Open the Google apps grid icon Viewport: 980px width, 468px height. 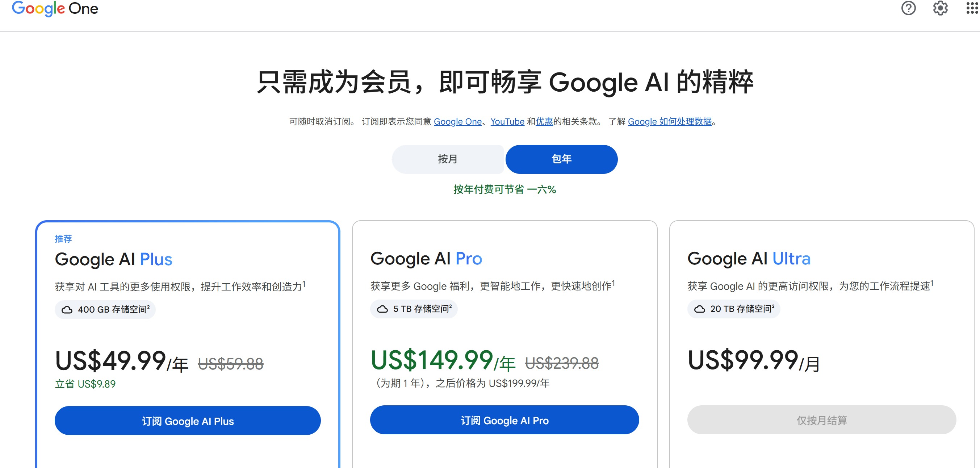click(972, 8)
